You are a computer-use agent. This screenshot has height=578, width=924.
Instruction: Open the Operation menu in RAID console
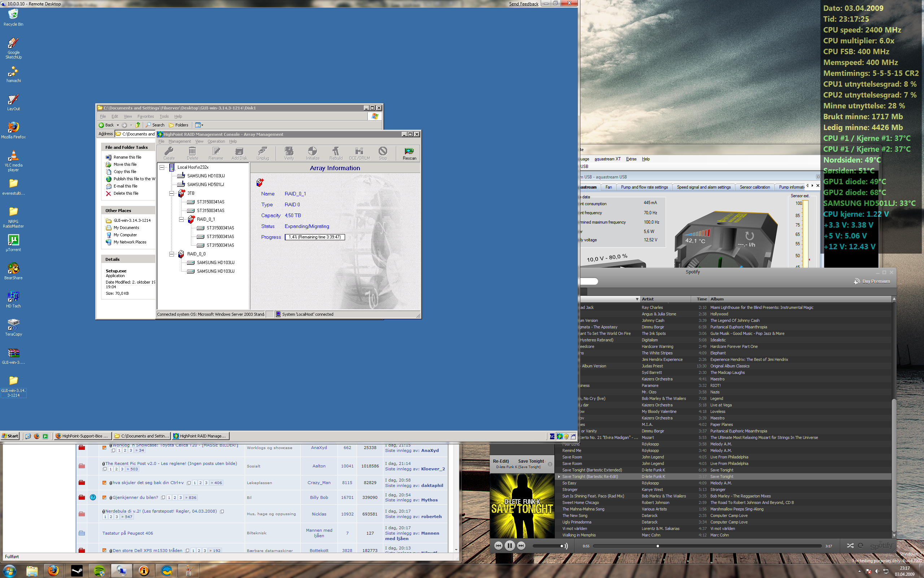click(216, 142)
